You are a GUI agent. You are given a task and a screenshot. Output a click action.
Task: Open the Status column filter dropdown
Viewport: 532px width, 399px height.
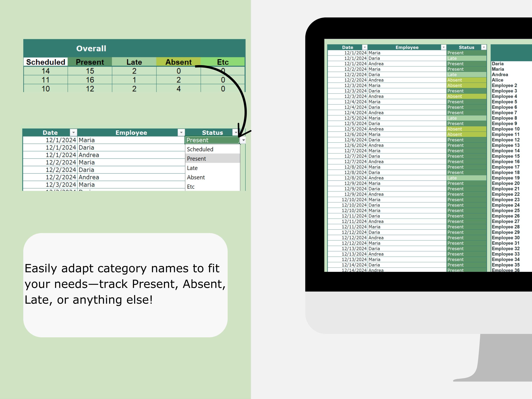(x=236, y=132)
